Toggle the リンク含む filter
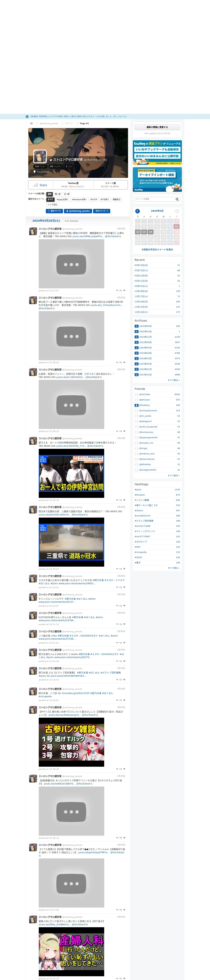Image resolution: width=210 pixels, height=980 pixels. point(53,205)
